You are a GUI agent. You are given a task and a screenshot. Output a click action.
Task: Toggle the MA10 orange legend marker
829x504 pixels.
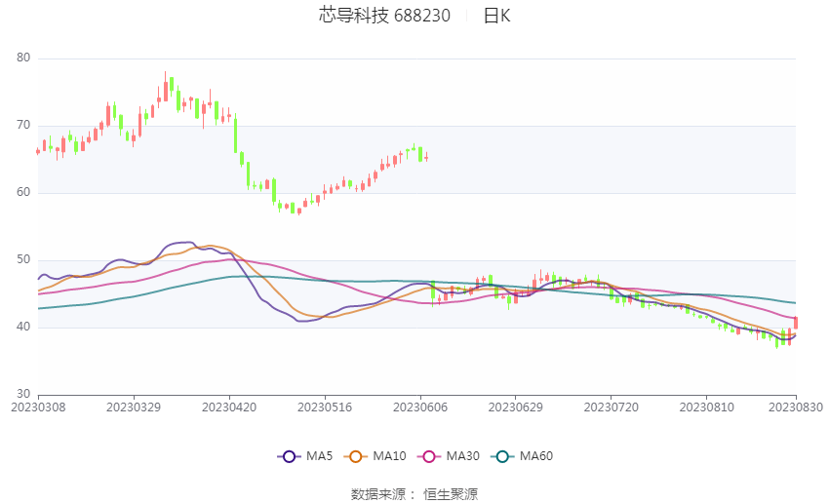click(356, 456)
